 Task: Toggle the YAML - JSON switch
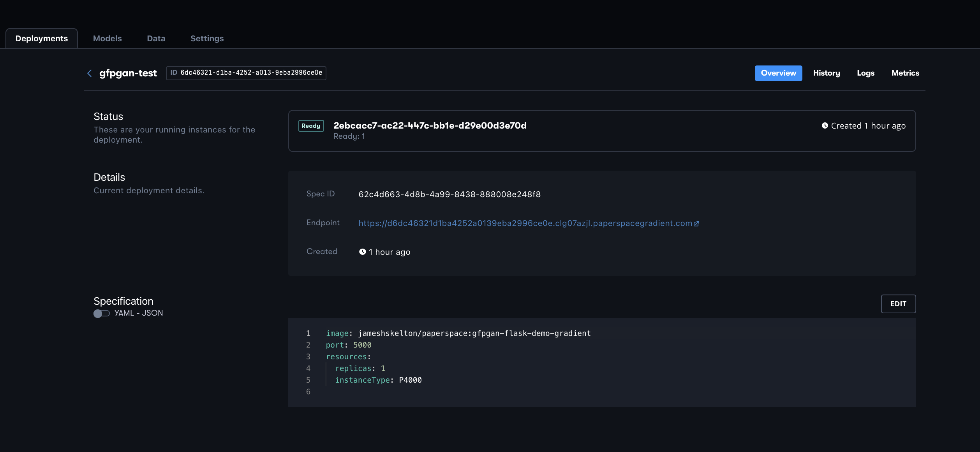(x=102, y=313)
